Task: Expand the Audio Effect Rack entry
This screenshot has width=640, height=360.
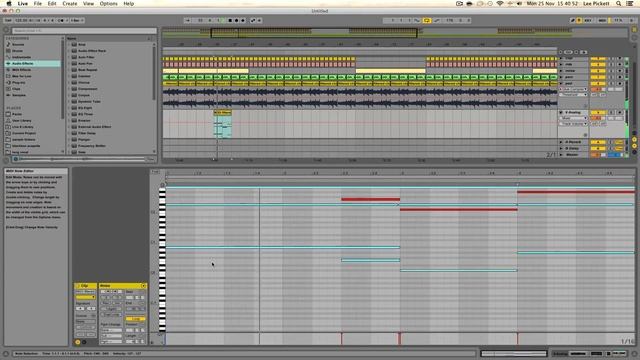Action: (x=69, y=51)
